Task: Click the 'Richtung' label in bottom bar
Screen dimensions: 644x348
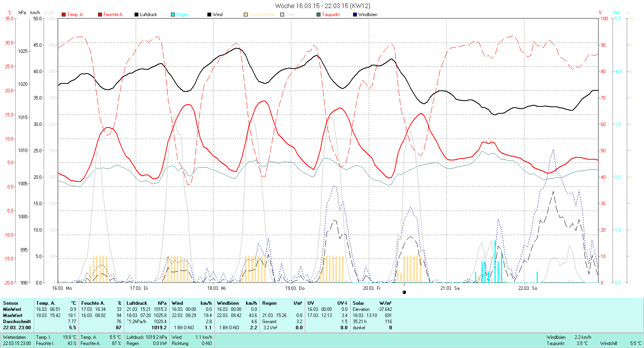Action: pyautogui.click(x=180, y=343)
